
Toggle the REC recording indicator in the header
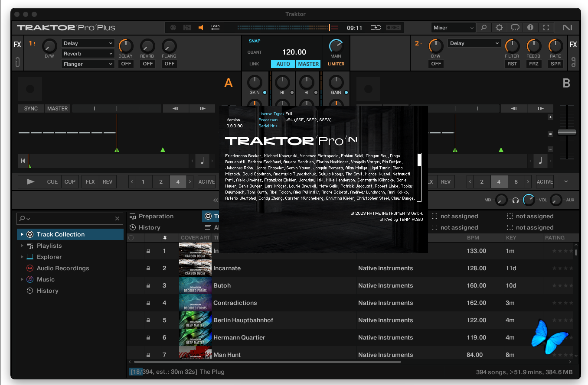pyautogui.click(x=393, y=27)
